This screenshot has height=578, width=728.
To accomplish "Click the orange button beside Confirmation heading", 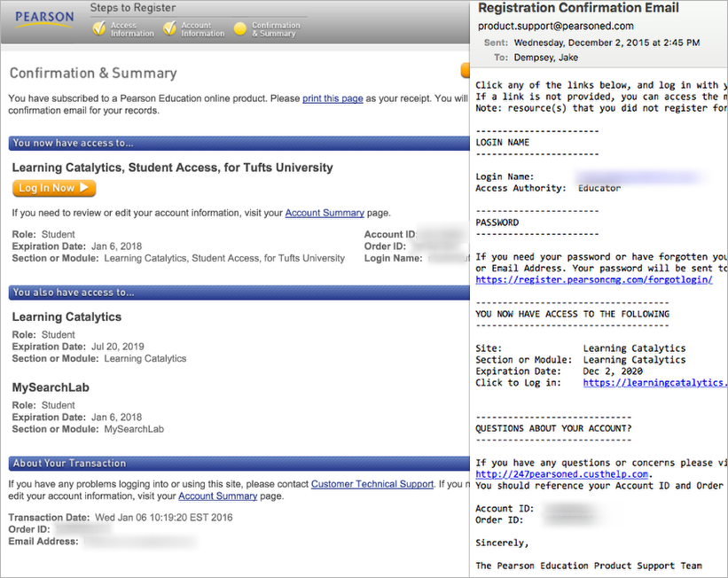I will tap(466, 70).
